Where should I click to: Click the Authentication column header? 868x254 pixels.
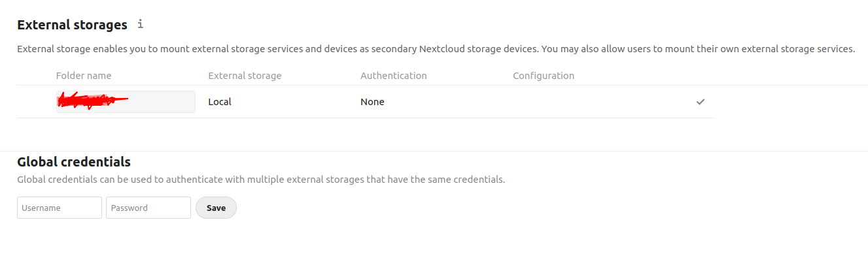(394, 76)
